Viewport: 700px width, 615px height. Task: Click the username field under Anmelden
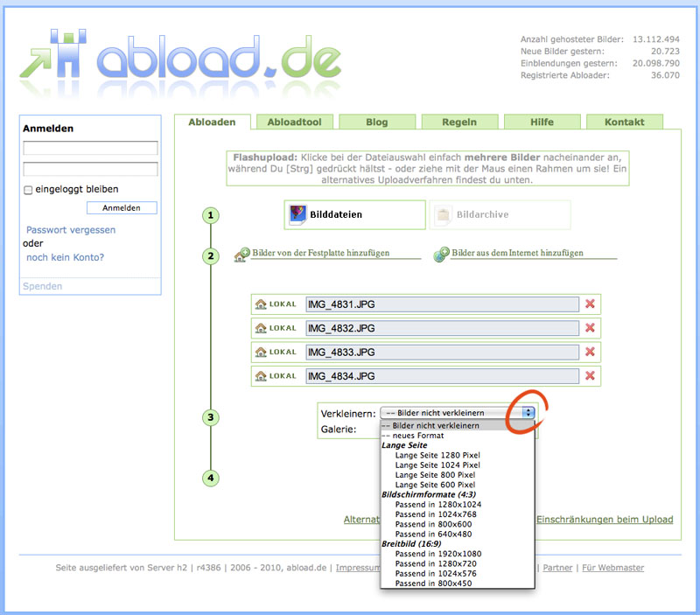[x=91, y=148]
